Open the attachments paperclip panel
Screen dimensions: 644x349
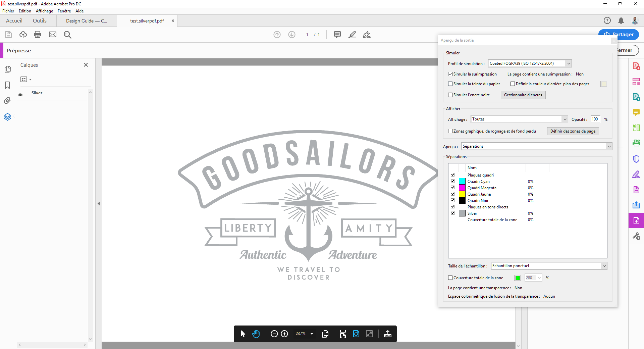coord(7,101)
